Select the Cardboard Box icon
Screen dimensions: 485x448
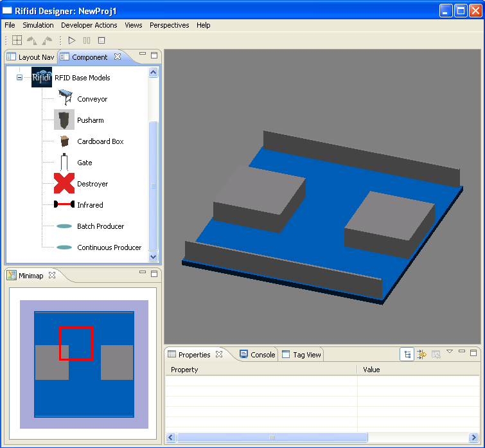(64, 141)
